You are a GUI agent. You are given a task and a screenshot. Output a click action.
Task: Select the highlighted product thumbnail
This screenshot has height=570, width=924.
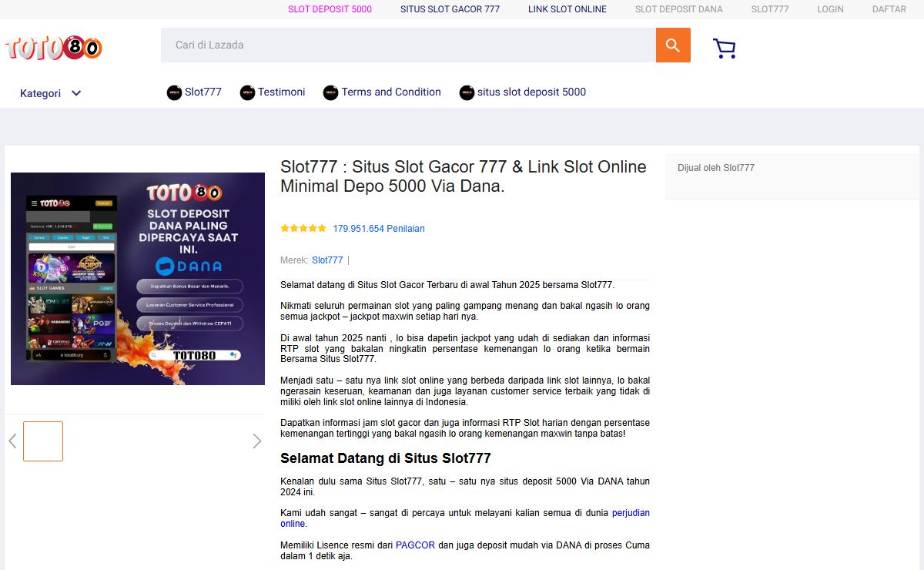(43, 441)
